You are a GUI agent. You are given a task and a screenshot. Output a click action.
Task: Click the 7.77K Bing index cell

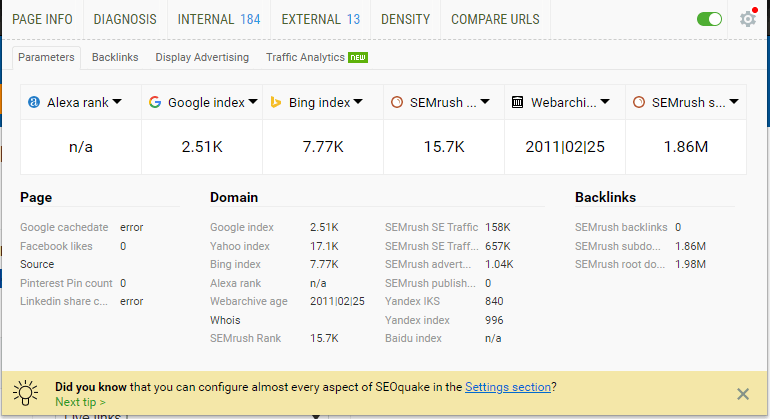323,147
